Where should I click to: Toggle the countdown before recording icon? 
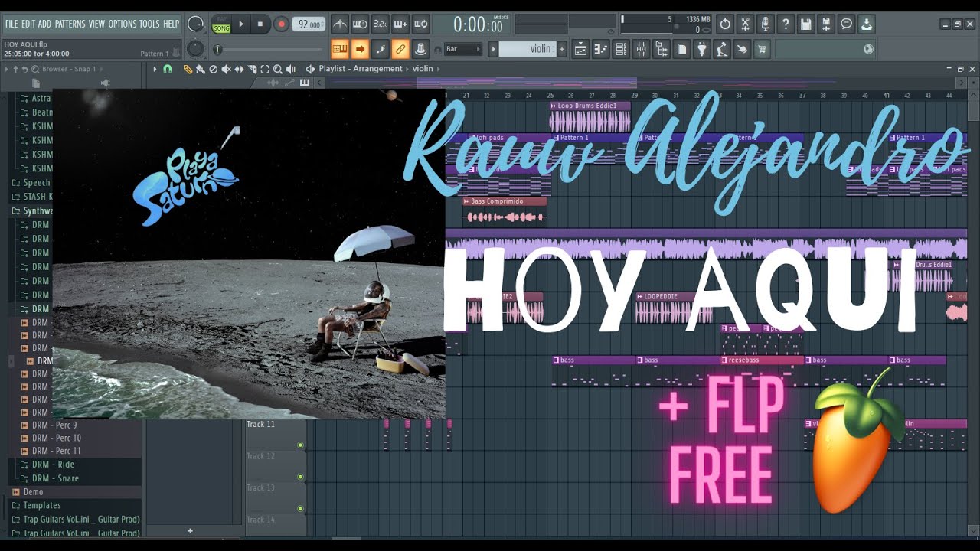[380, 24]
